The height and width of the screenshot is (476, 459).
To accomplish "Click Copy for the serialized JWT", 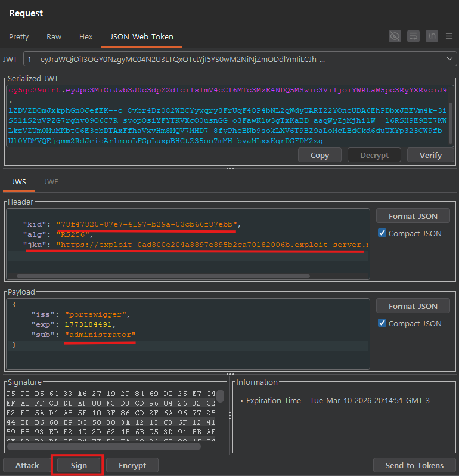I will 320,155.
